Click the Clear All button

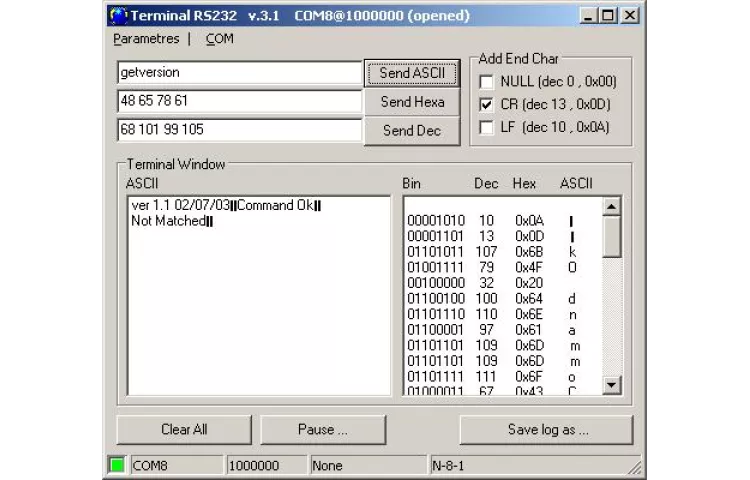184,430
